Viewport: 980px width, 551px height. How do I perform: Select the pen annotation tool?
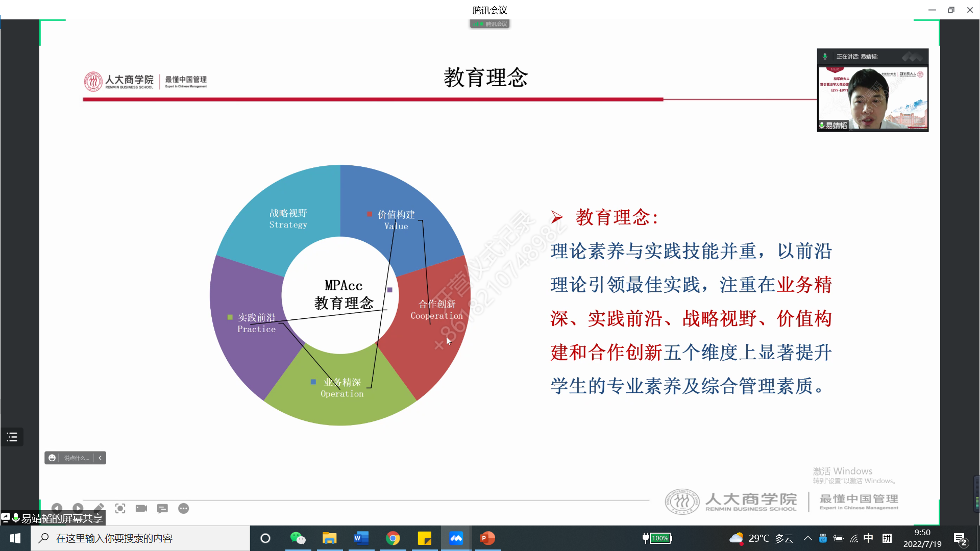(x=99, y=508)
